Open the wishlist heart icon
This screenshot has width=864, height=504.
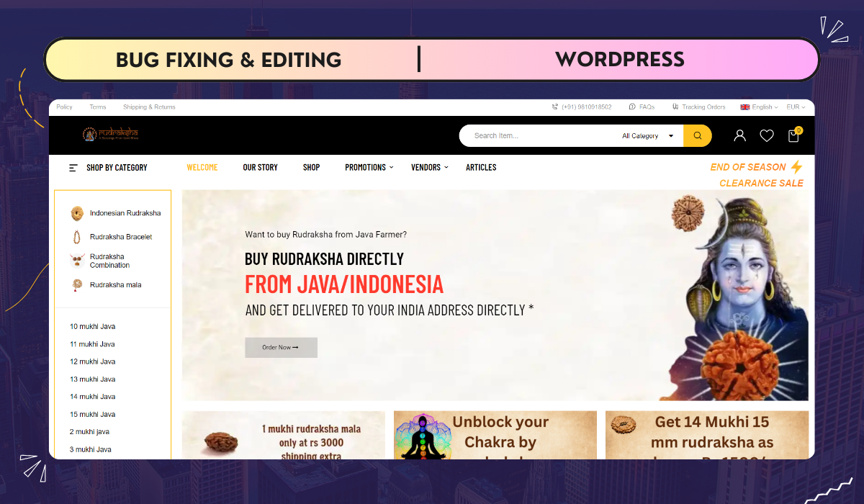tap(767, 135)
